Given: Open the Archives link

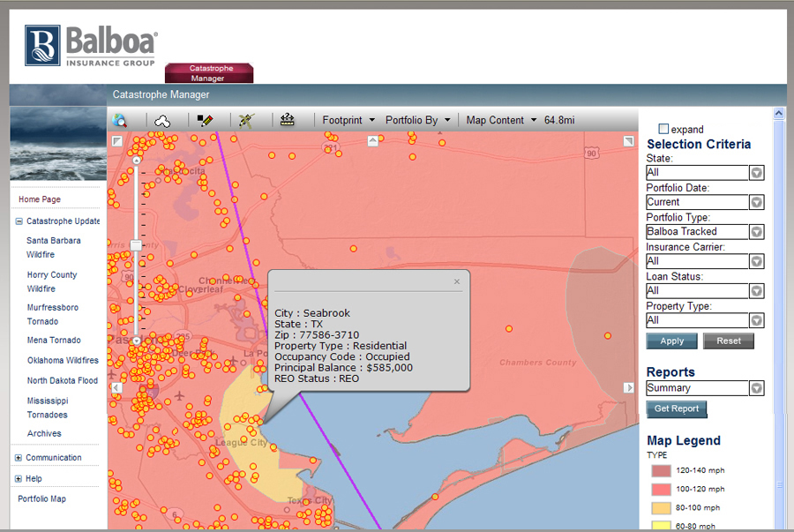Looking at the screenshot, I should [44, 433].
